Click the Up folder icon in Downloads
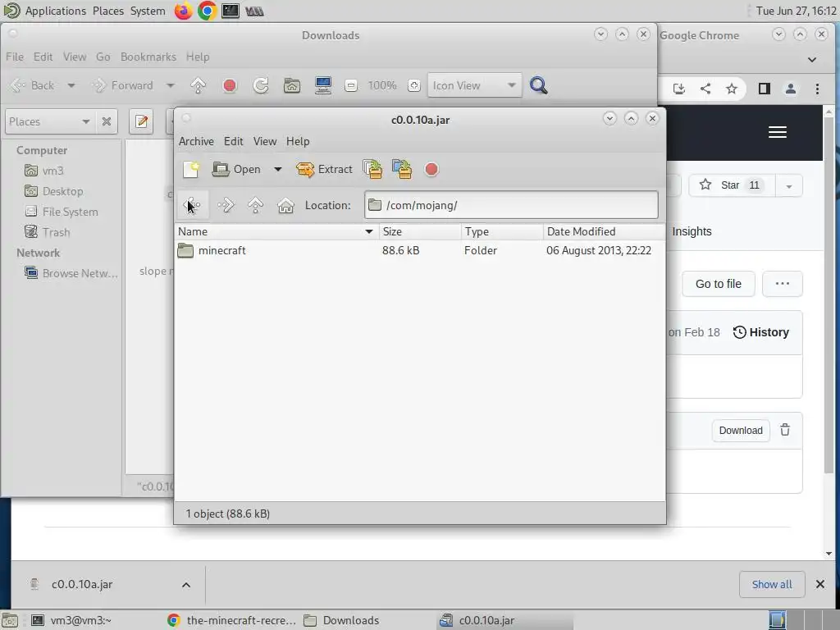This screenshot has height=630, width=840. pos(199,85)
